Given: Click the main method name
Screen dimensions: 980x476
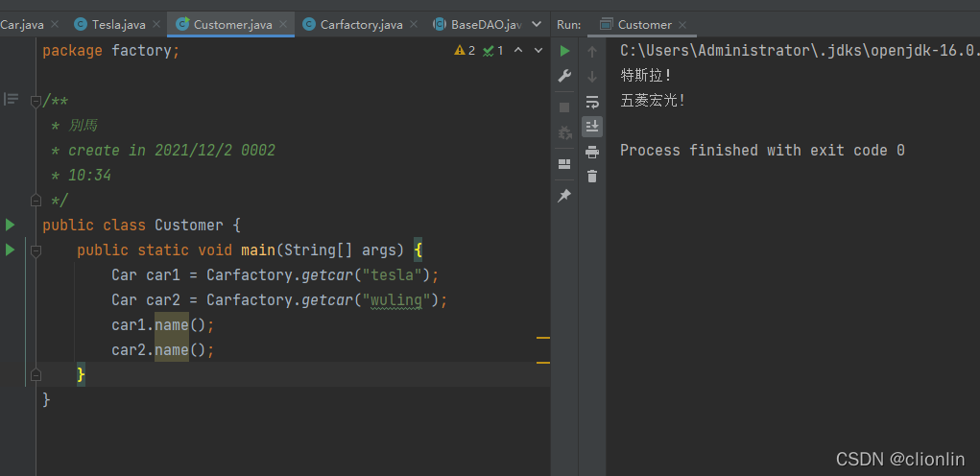Looking at the screenshot, I should pos(258,250).
